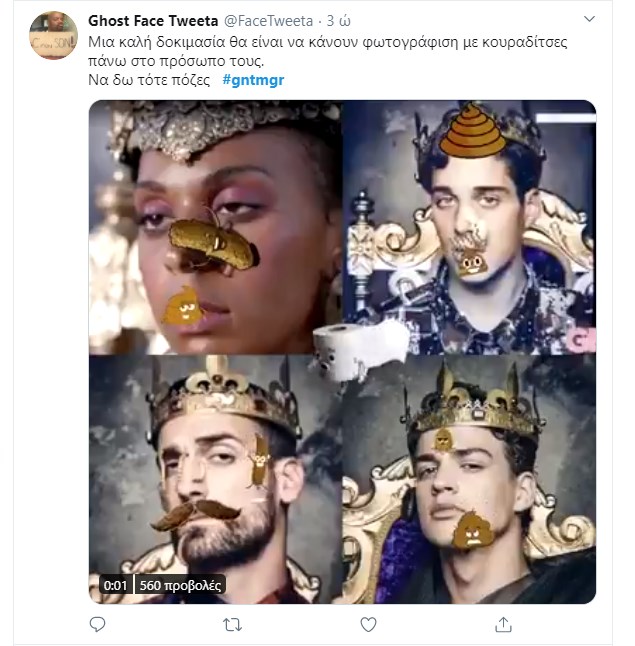Like the tweet with the heart icon
This screenshot has width=635, height=646.
368,624
